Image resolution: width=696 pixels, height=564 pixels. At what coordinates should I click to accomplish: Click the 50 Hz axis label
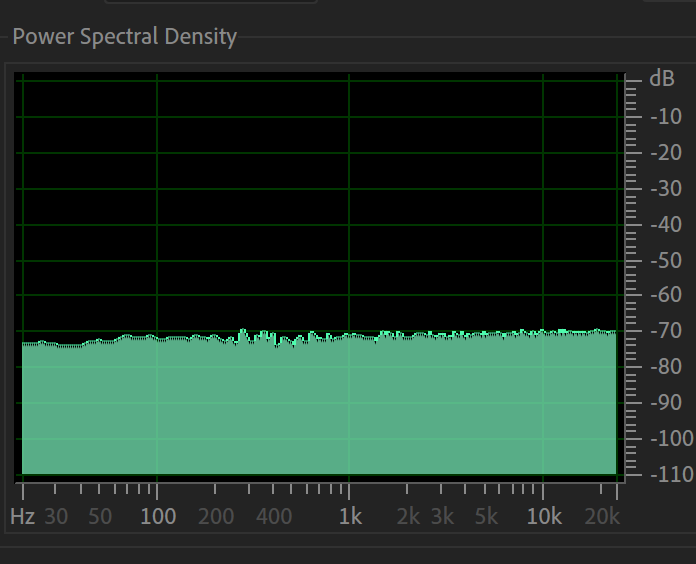tap(100, 517)
